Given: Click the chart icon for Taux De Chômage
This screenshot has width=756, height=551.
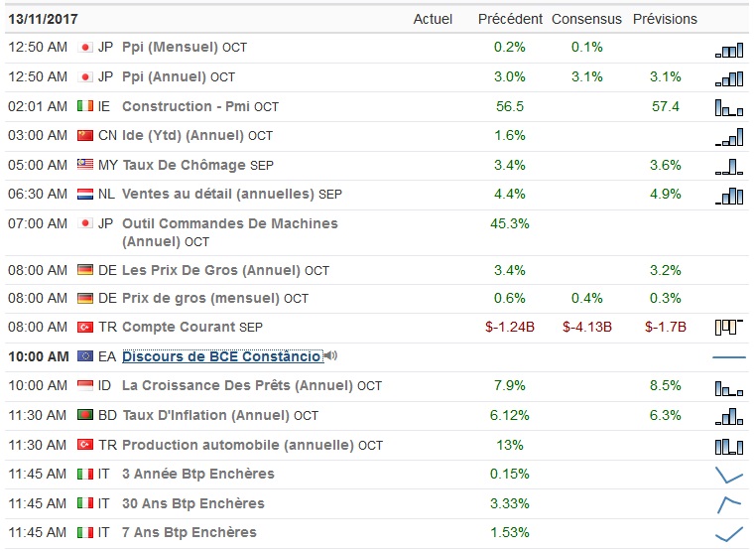Looking at the screenshot, I should coord(729,166).
